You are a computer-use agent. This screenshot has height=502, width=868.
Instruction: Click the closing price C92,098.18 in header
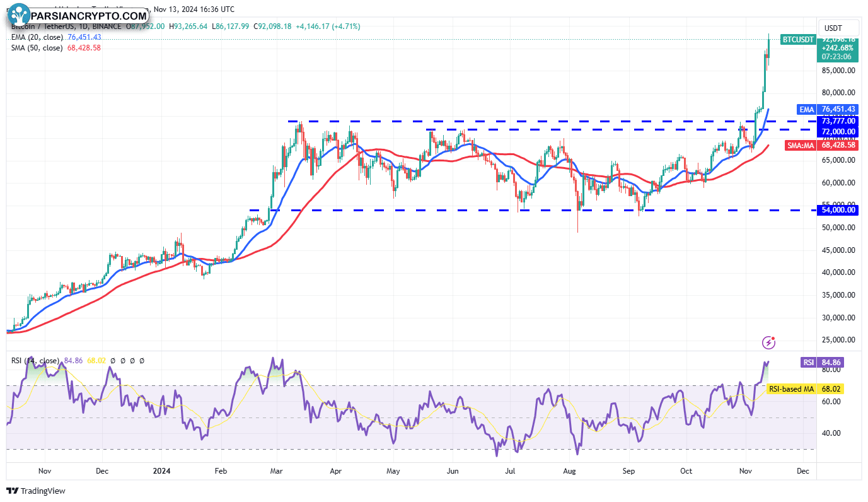pos(274,26)
